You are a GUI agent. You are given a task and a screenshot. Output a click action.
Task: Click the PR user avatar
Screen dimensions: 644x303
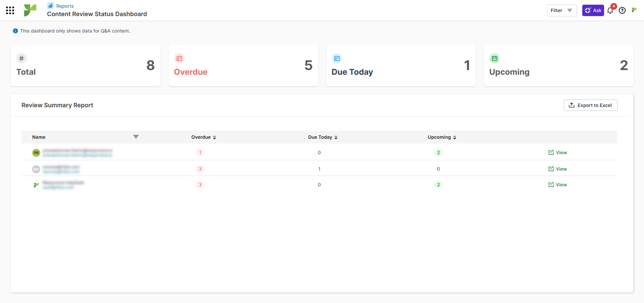pyautogui.click(x=36, y=153)
